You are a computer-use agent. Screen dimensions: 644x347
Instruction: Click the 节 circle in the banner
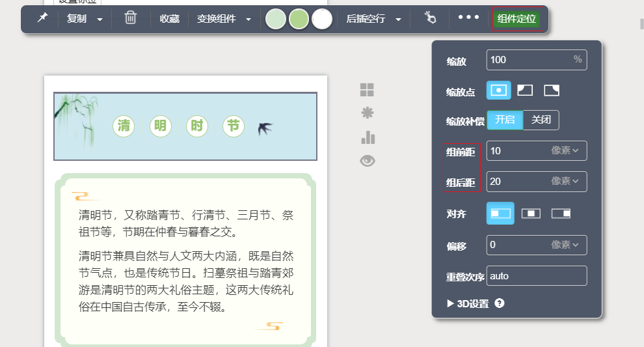point(234,126)
